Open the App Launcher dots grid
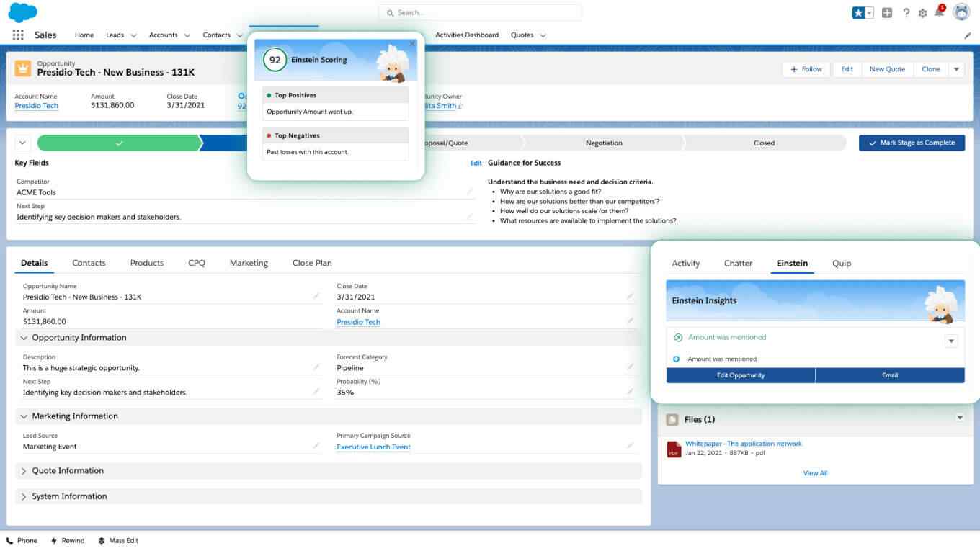 coord(18,35)
